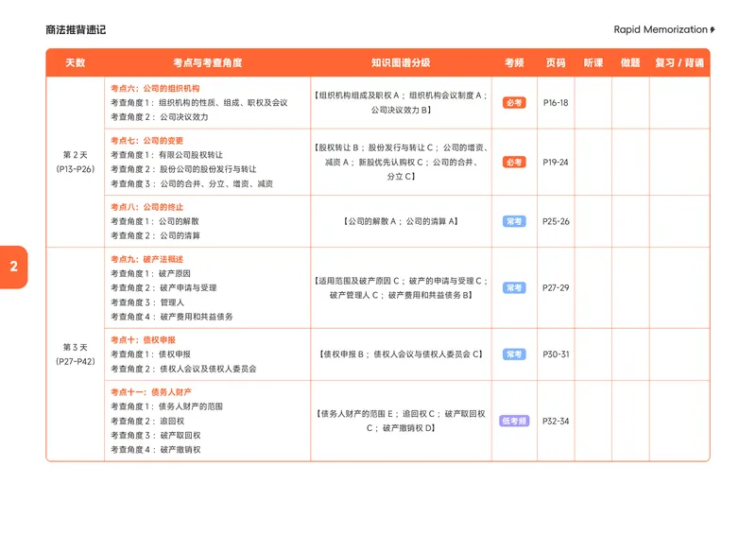Click page reference P32-34
Viewport: 756px width, 535px height.
pos(556,422)
